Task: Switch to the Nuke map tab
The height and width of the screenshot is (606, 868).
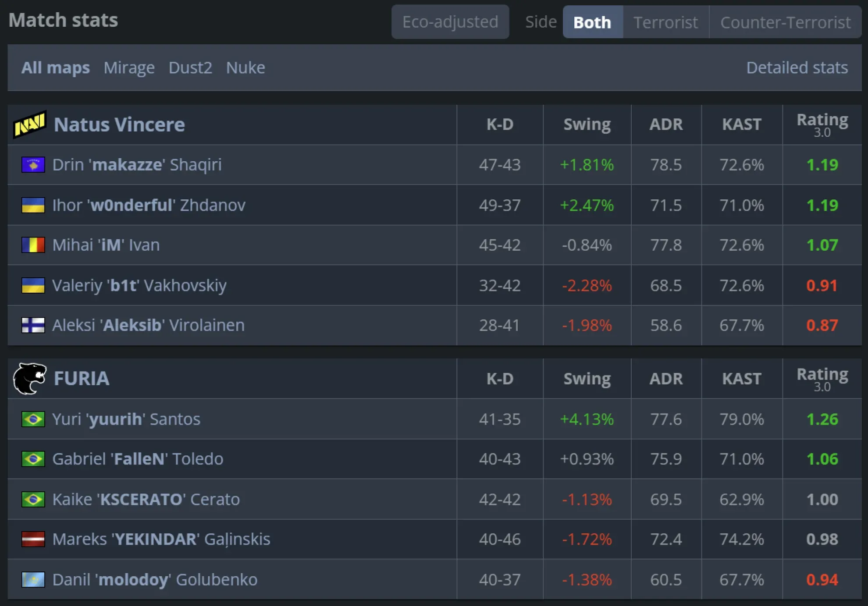Action: (245, 67)
